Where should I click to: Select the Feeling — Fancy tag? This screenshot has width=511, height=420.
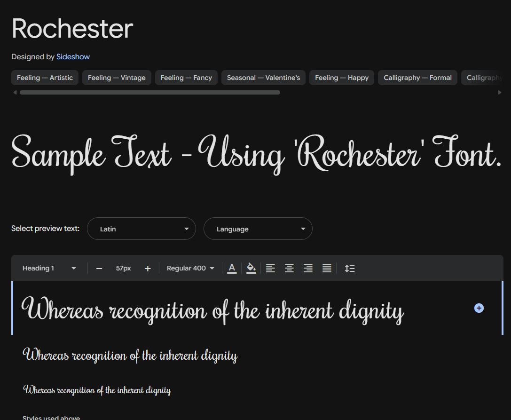[186, 78]
